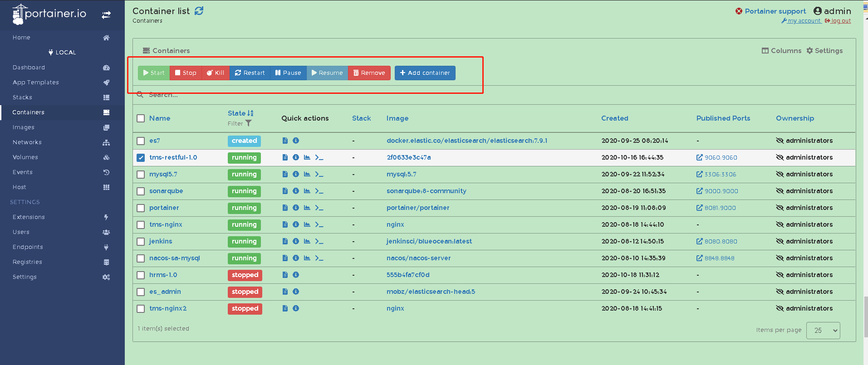Inspect info icon for mysql5.7
The width and height of the screenshot is (868, 365).
296,174
